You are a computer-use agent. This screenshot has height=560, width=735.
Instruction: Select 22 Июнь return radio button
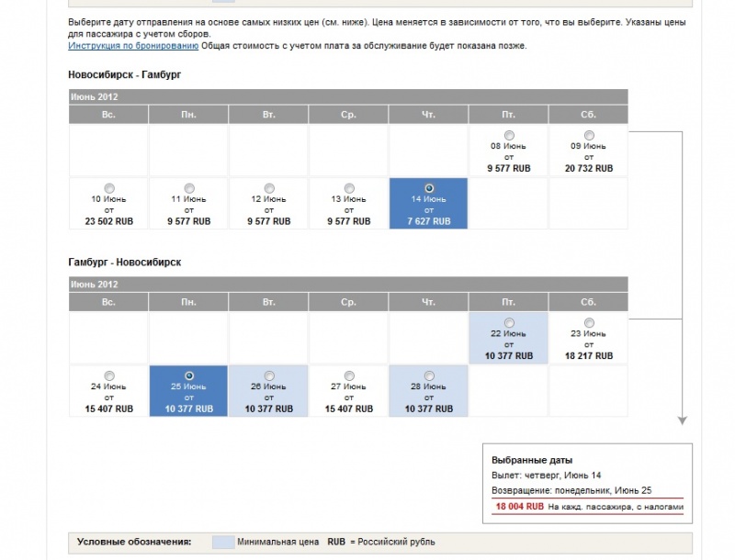click(509, 322)
